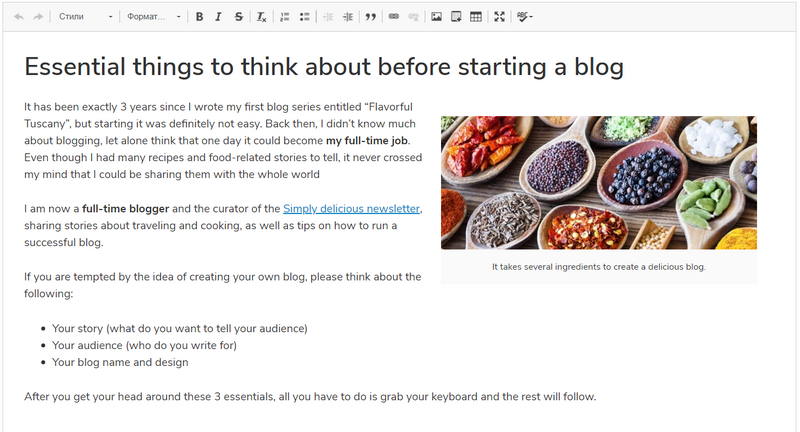Click the image caption text
The image size is (800, 432).
tap(598, 267)
